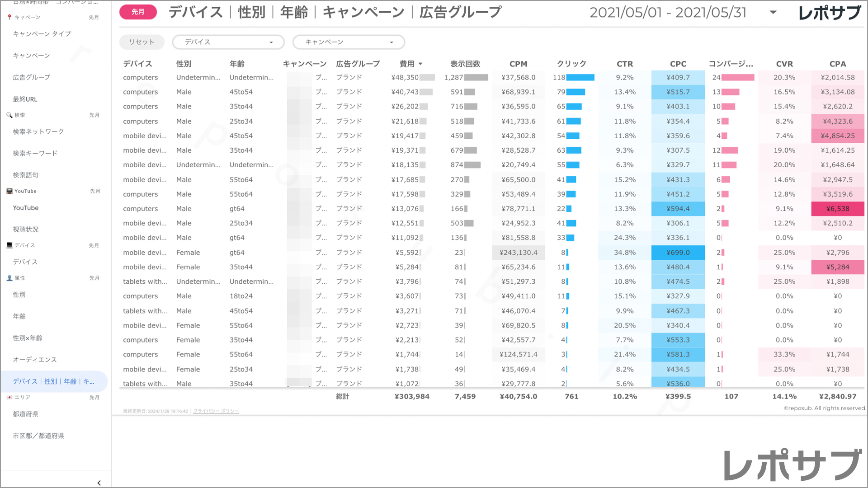This screenshot has width=868, height=488.
Task: Click the magnifying glass icon beside 検索
Action: 9,114
